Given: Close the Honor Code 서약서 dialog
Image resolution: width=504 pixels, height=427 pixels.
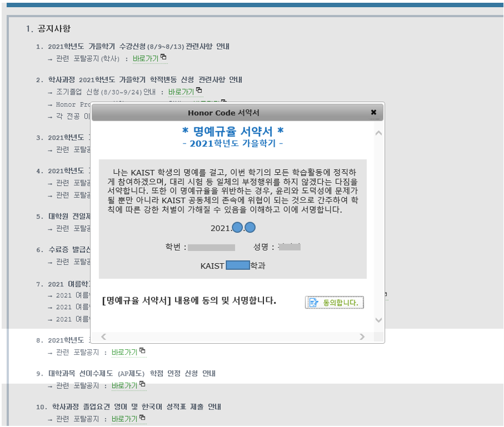Looking at the screenshot, I should coord(374,112).
